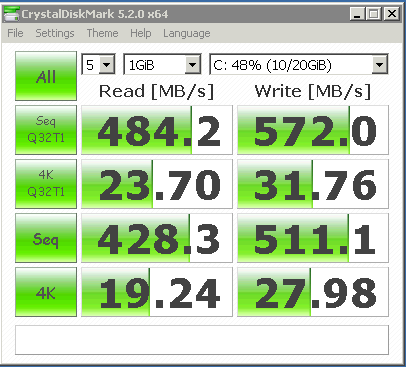Open the Help menu
406x368 pixels.
coord(141,33)
